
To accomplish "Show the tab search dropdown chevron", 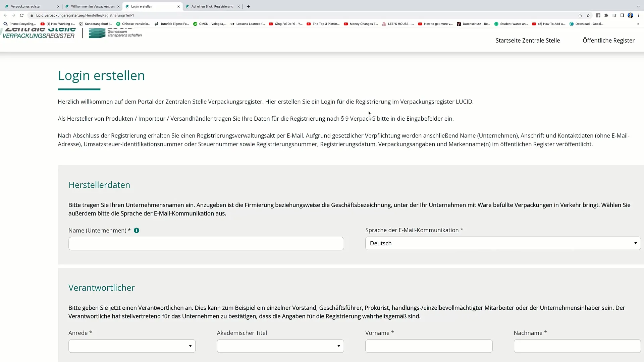I will pyautogui.click(x=638, y=6).
